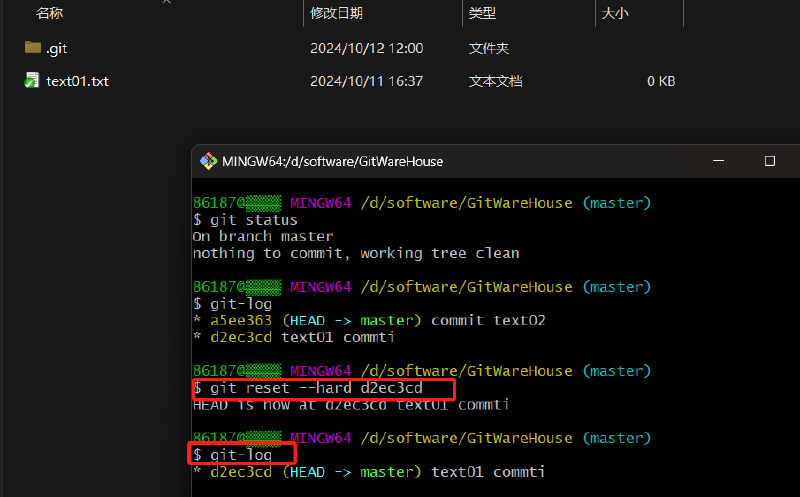The height and width of the screenshot is (497, 800).
Task: Click the last 'git-log' command line
Action: pos(233,455)
